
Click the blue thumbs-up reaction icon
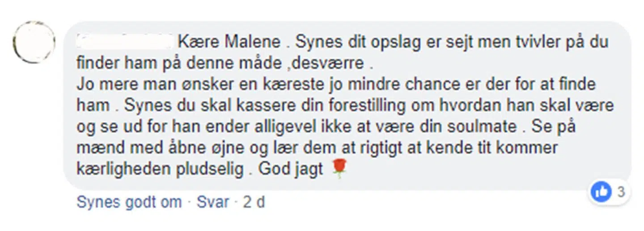coord(601,192)
